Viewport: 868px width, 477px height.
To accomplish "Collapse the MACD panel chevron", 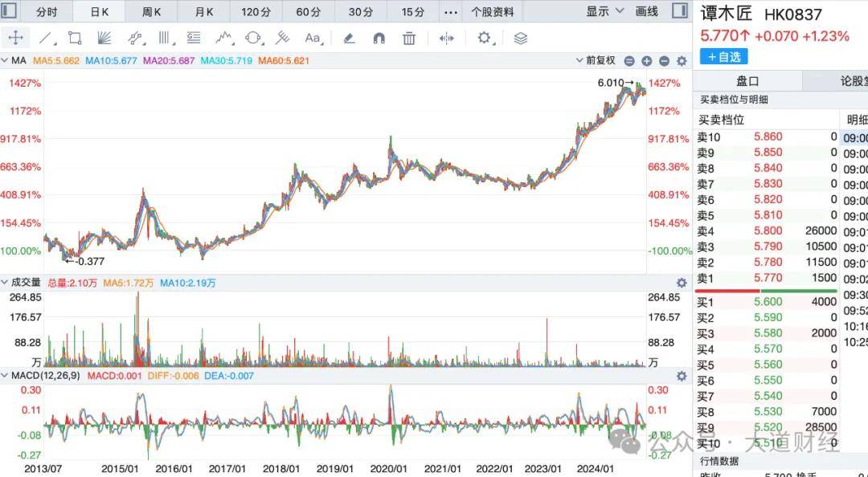I will click(5, 375).
